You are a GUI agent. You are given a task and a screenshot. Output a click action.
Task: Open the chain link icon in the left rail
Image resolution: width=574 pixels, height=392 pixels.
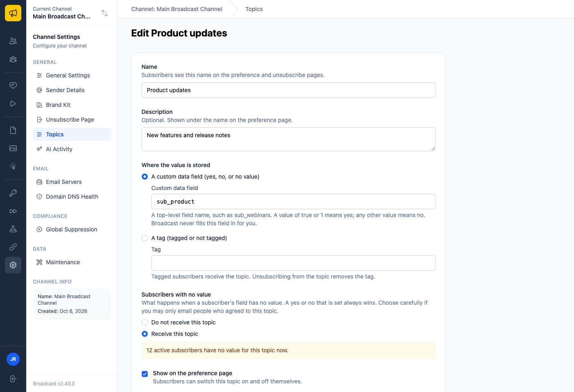coord(13,247)
